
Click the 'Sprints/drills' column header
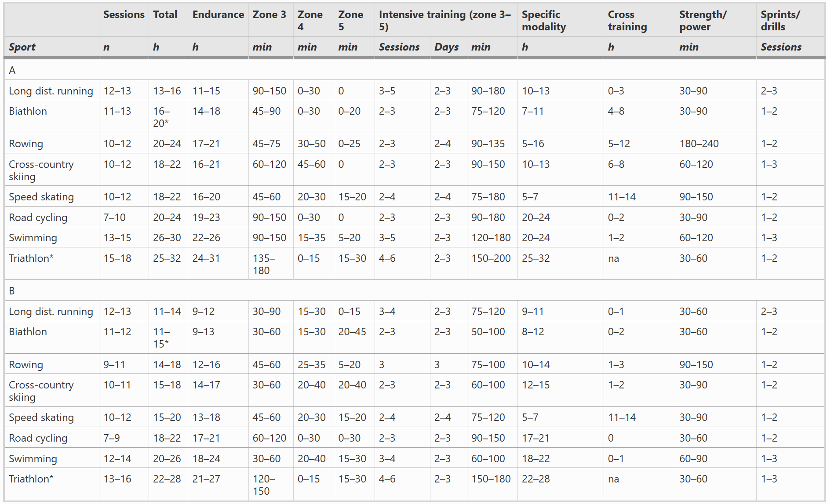(x=780, y=21)
